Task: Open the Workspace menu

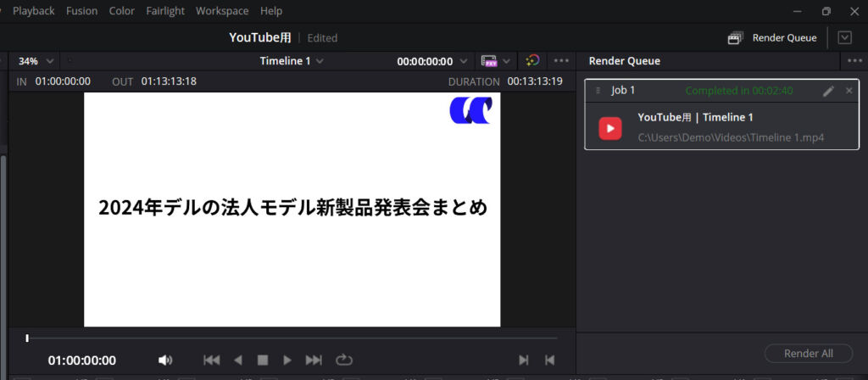Action: (x=222, y=11)
